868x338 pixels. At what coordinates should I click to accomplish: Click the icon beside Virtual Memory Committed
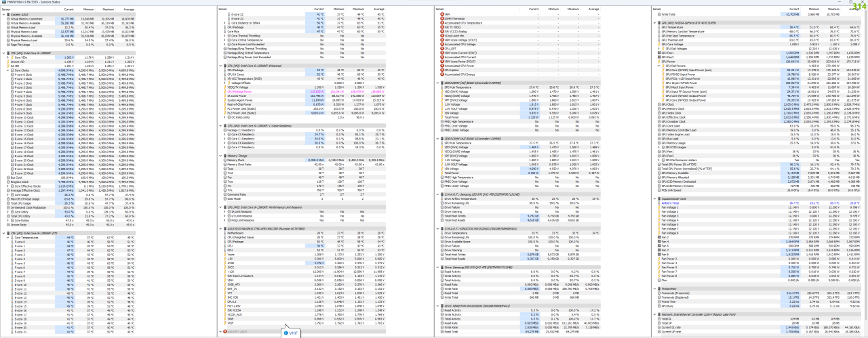coord(7,19)
